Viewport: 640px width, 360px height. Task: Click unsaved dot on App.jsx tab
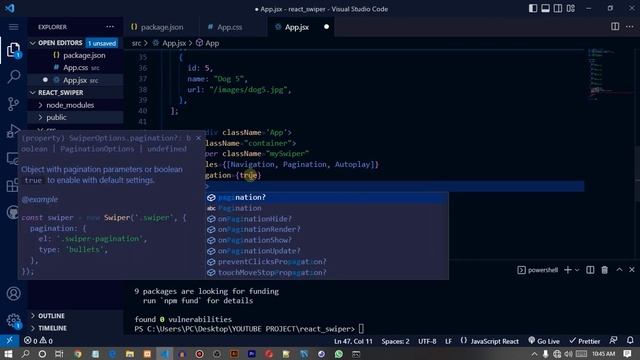pyautogui.click(x=326, y=27)
